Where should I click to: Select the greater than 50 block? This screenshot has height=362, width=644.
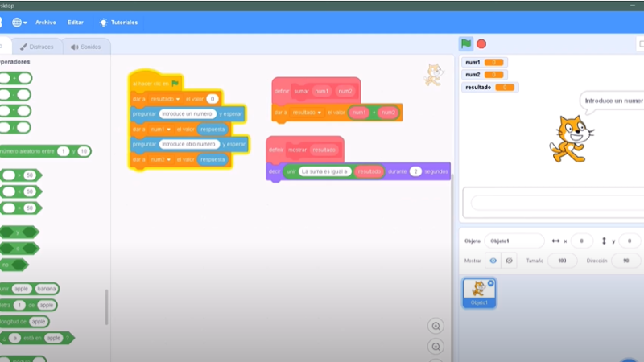pyautogui.click(x=21, y=175)
